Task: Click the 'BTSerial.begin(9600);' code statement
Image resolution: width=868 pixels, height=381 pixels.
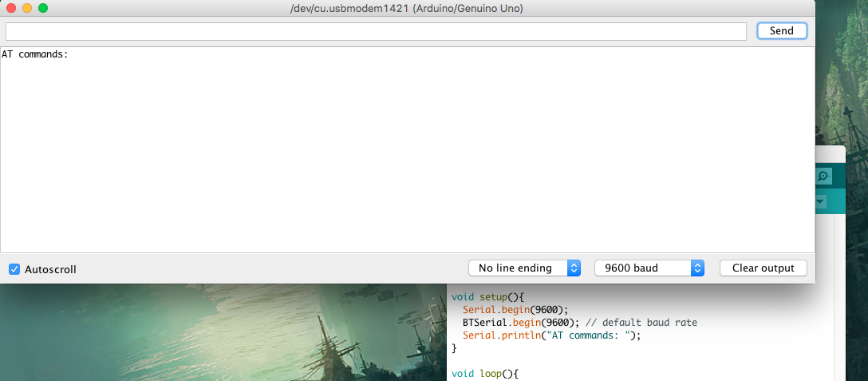Action: point(522,322)
